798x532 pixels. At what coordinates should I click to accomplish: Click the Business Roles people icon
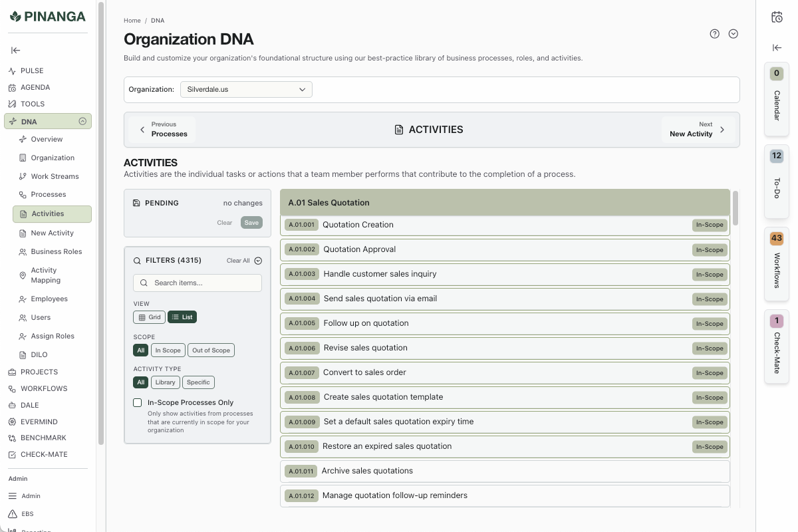23,252
